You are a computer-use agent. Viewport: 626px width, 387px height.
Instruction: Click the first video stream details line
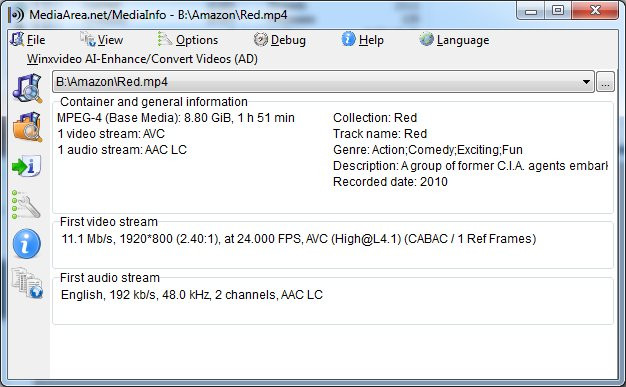299,239
